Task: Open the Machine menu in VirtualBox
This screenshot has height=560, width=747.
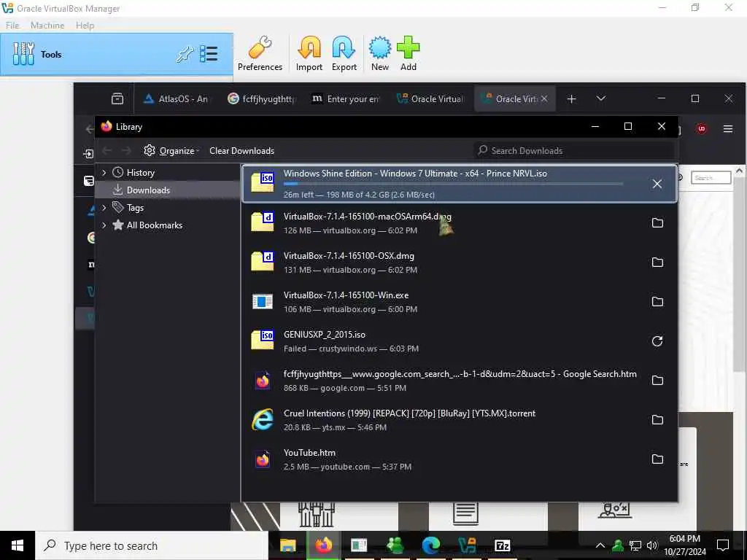Action: coord(47,26)
